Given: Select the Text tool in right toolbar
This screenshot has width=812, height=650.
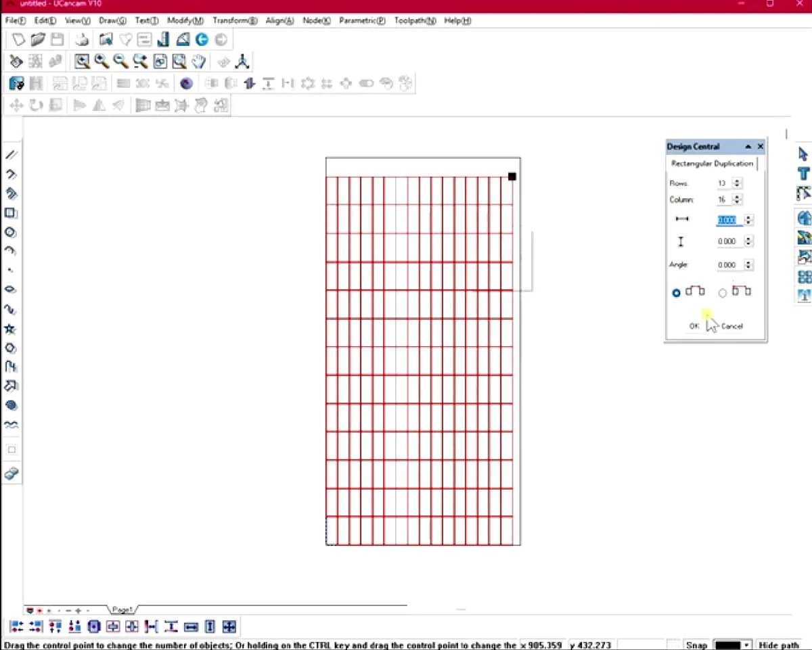Looking at the screenshot, I should tap(804, 174).
